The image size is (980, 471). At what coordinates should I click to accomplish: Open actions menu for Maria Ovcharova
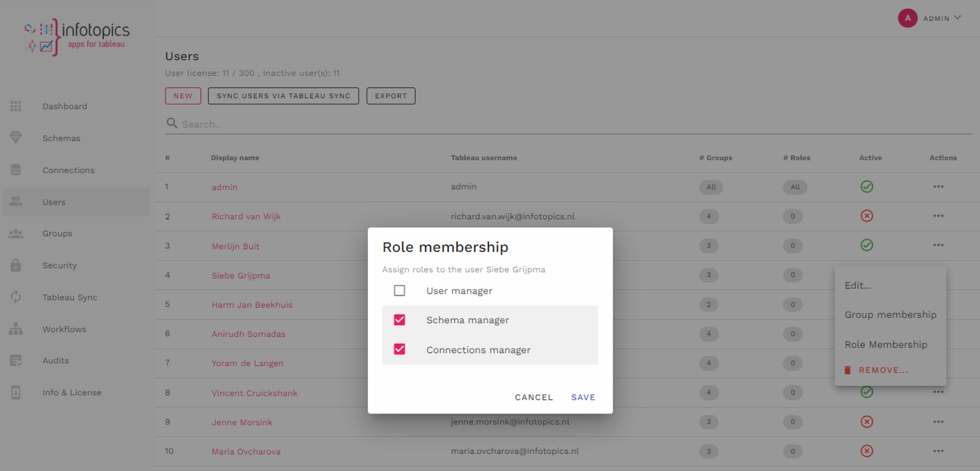[938, 451]
